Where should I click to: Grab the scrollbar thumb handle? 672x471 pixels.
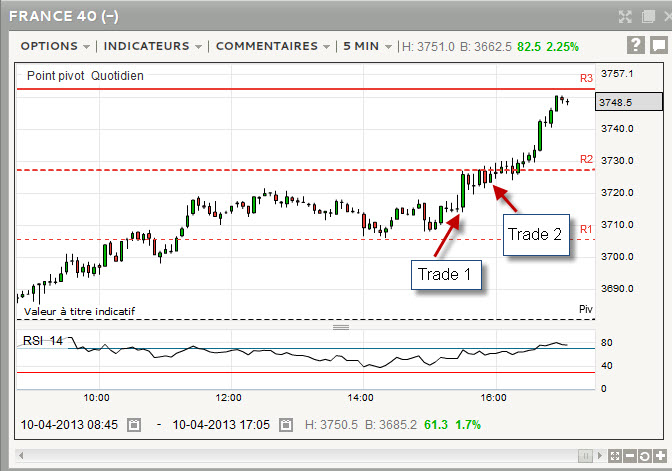click(585, 456)
